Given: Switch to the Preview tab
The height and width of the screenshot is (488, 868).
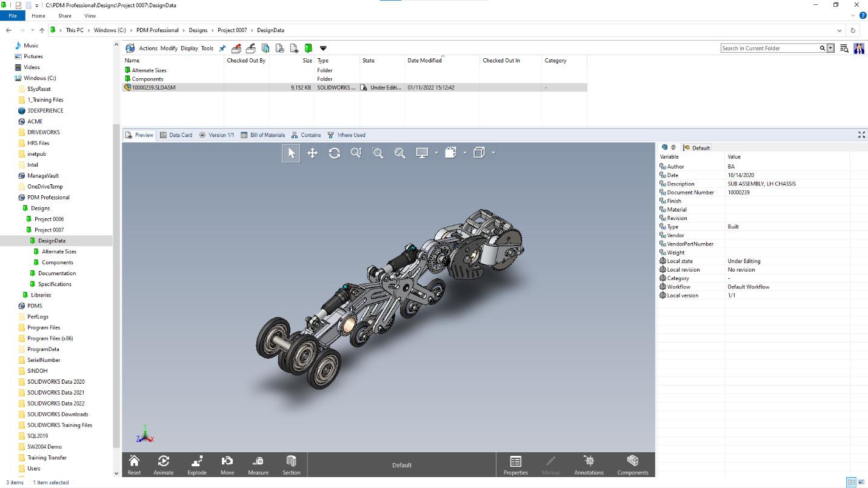Looking at the screenshot, I should pos(139,135).
